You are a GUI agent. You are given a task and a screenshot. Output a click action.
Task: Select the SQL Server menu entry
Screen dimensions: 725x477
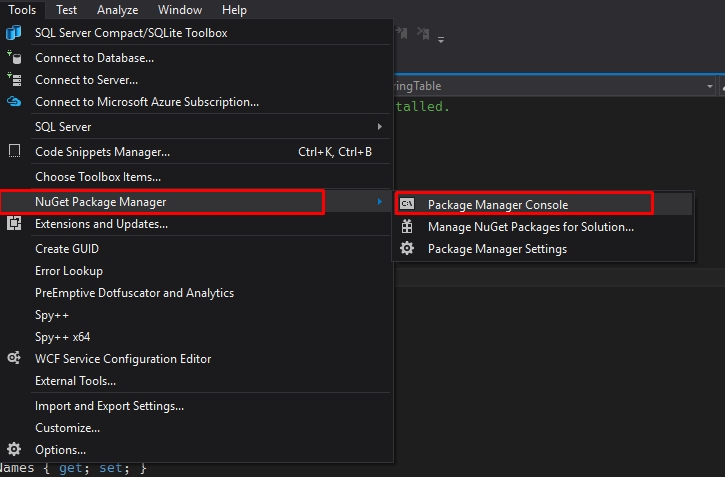[x=197, y=127]
